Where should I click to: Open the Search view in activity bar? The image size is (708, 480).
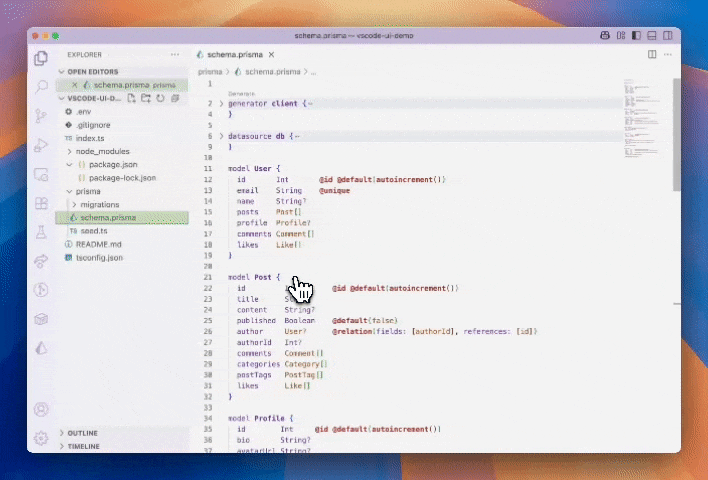click(x=41, y=87)
